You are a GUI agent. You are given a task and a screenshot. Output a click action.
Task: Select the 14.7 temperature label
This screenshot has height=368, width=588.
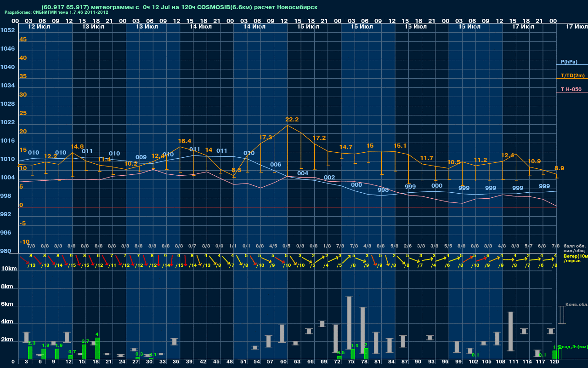tap(346, 147)
